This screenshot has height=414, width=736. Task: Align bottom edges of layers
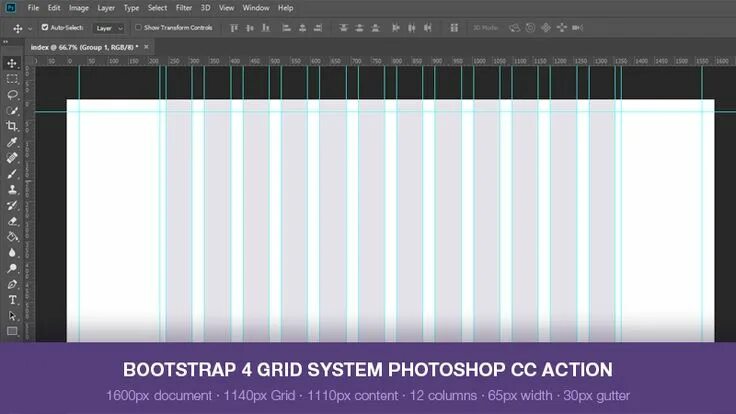coord(266,28)
